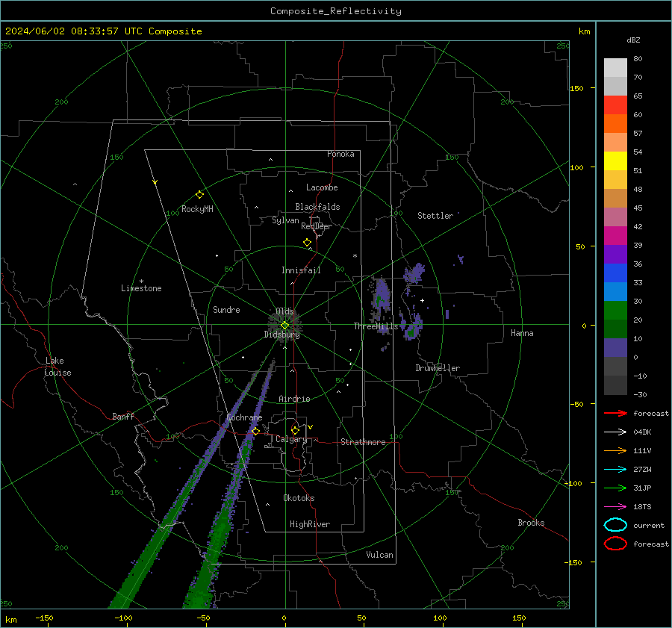Click the Didsbury town label

(x=281, y=335)
